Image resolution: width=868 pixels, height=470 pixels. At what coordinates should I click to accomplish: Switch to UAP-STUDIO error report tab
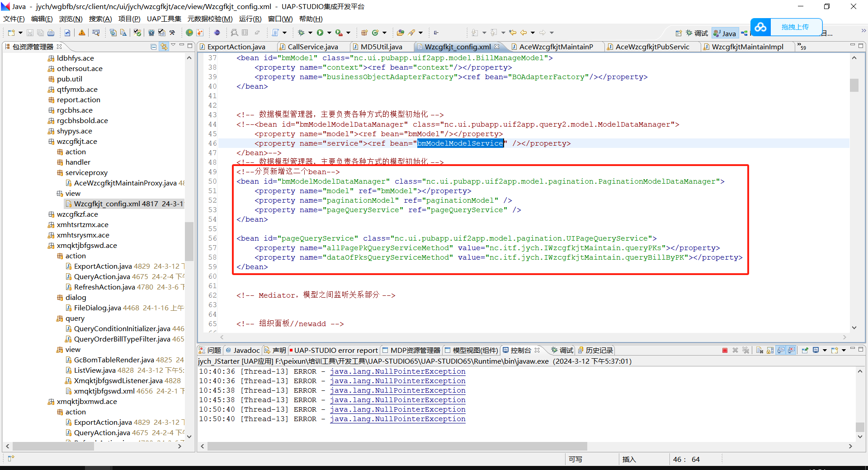[x=333, y=350]
